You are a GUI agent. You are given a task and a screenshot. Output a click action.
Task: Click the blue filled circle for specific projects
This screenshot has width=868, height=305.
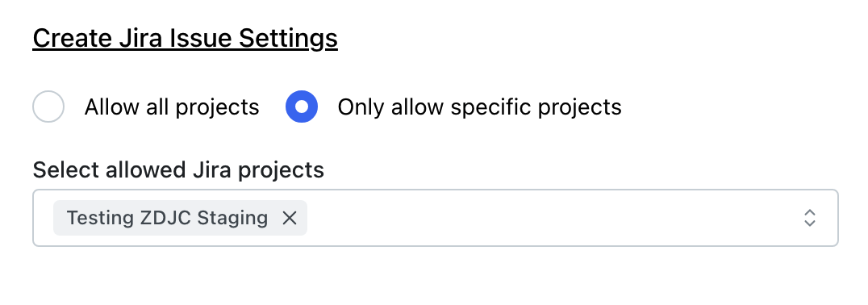point(302,107)
